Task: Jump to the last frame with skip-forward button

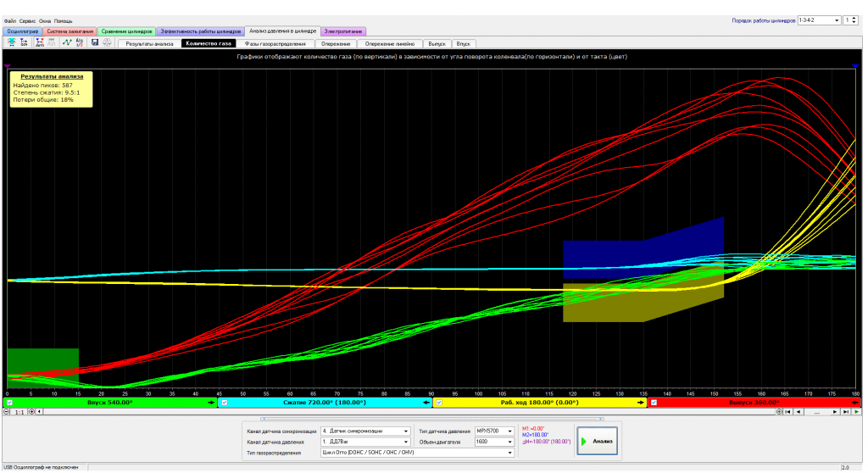Action: coord(846,412)
